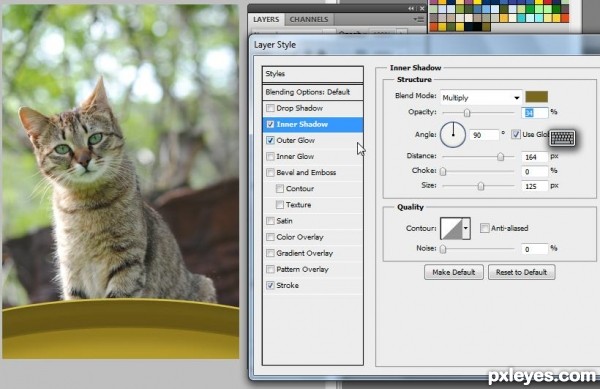
Task: Enable the Anti-aliased checkbox
Action: point(484,228)
